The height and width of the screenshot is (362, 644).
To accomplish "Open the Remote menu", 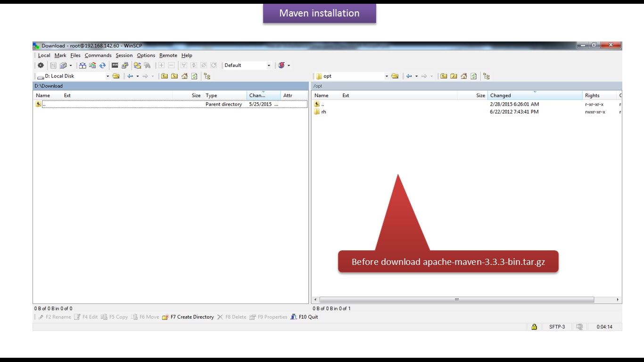I will (168, 56).
